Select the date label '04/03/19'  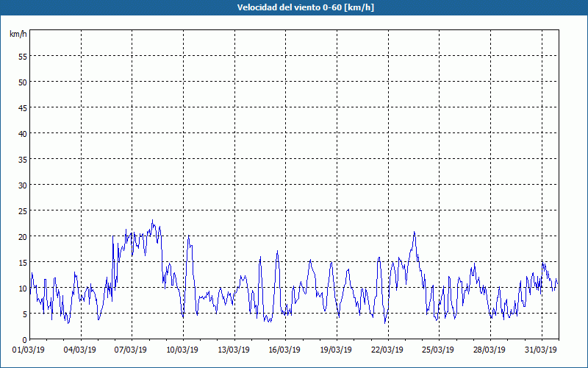pos(79,350)
